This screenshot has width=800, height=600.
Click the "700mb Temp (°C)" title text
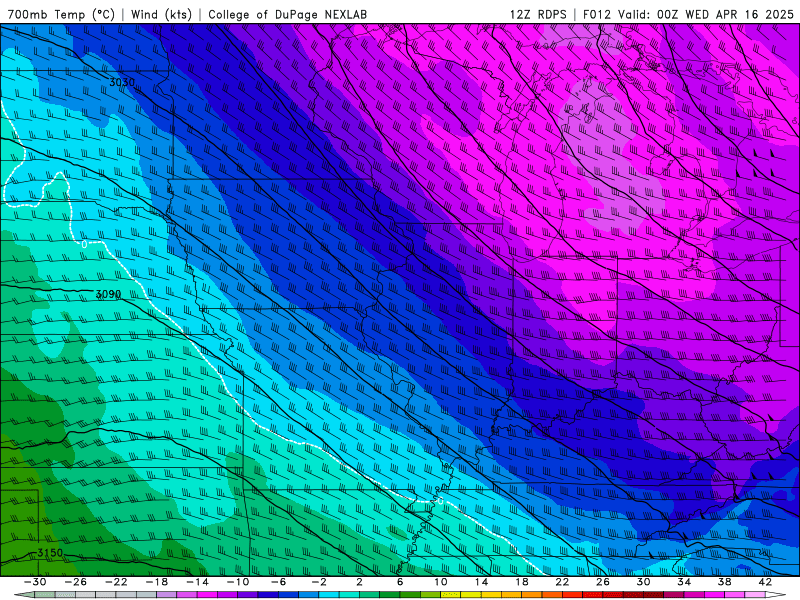(61, 14)
